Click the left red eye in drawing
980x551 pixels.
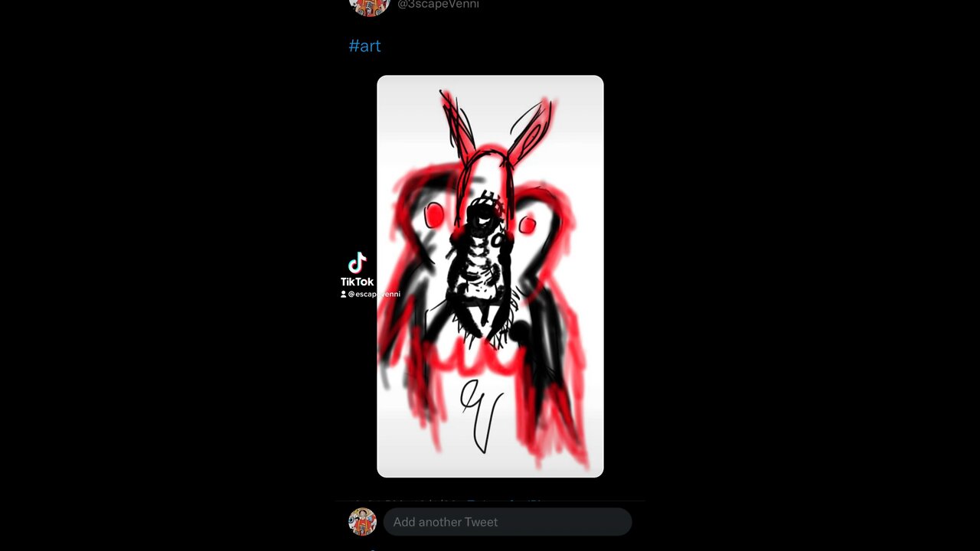(x=434, y=216)
